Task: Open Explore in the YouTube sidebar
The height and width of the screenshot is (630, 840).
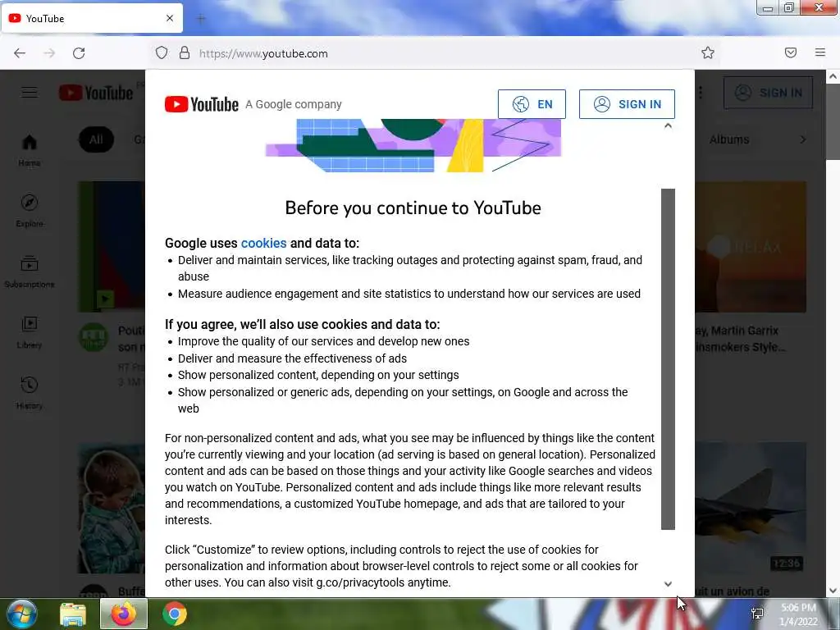Action: [x=30, y=211]
